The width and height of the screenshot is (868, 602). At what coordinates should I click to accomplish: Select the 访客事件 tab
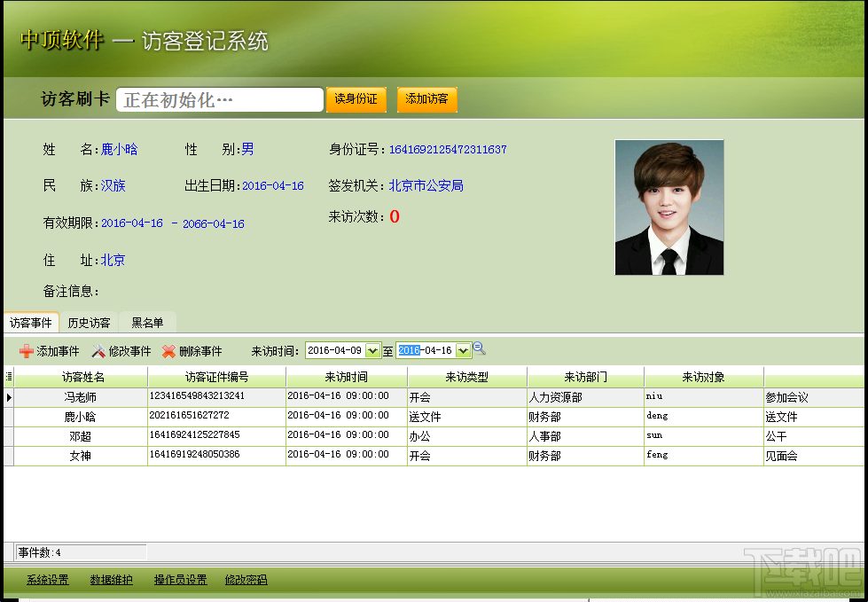click(31, 323)
